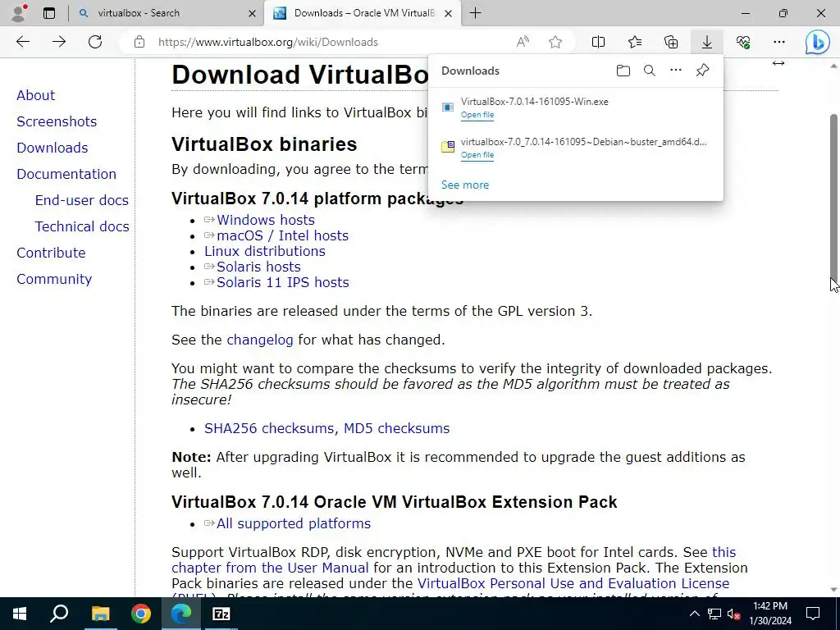Open Browser essentials heart icon
Image resolution: width=840 pixels, height=630 pixels.
pos(743,42)
